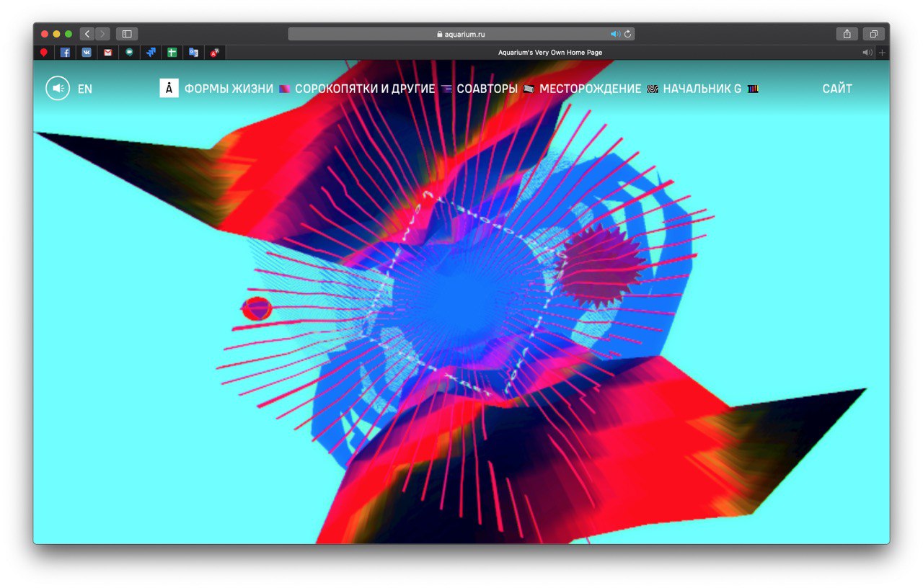Viewport: 923px width, 588px height.
Task: Open the blue arrows pinned tab
Action: point(151,53)
